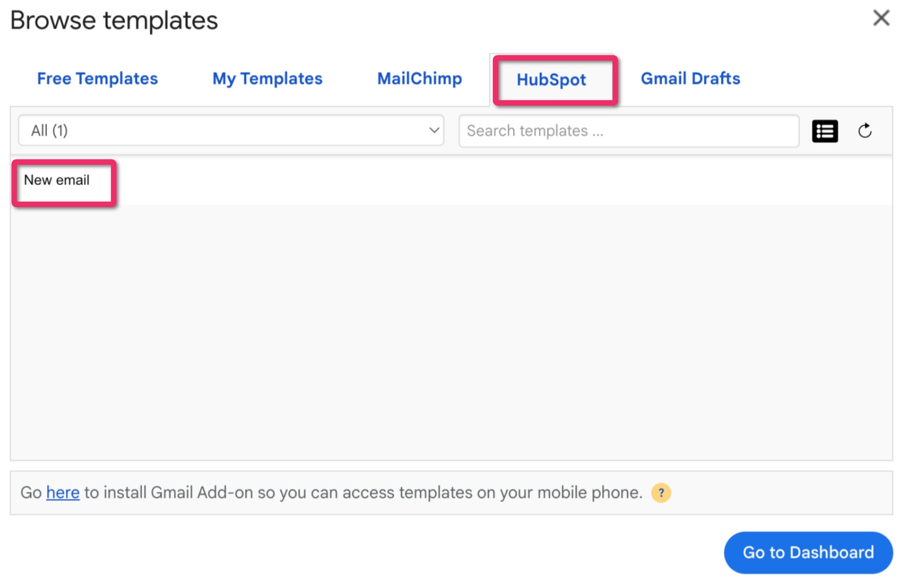905x588 pixels.
Task: Click the white row space beside New email
Action: point(495,180)
